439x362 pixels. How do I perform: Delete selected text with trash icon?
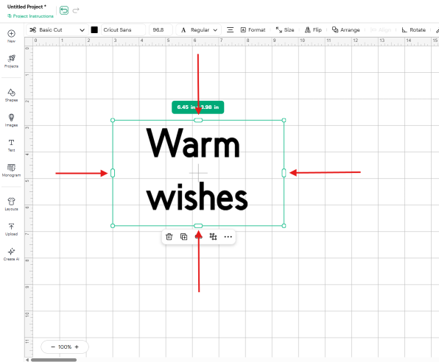(x=169, y=237)
